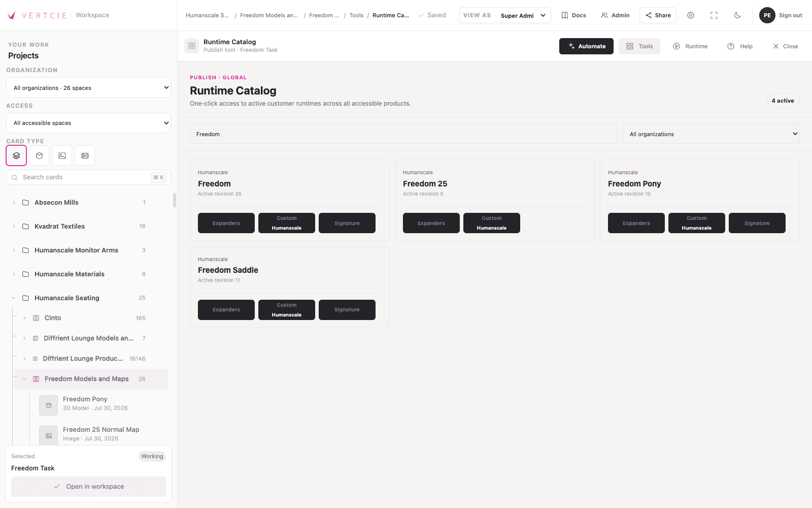Click the Cinto collection icon

click(x=36, y=318)
